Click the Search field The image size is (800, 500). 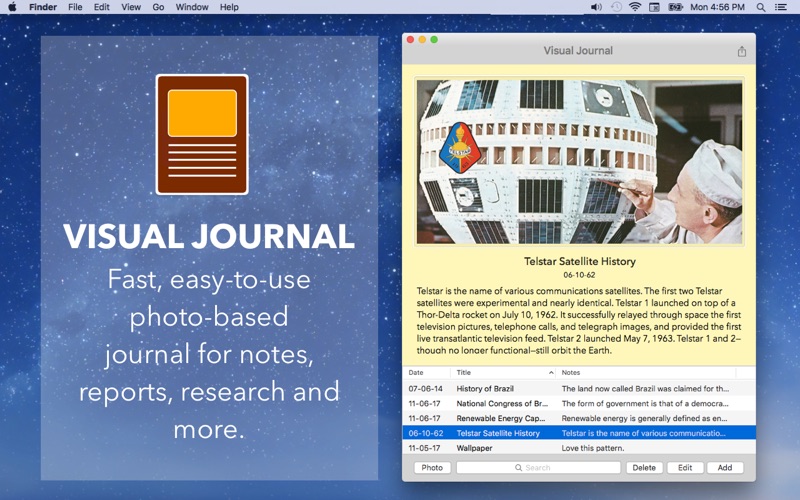538,468
